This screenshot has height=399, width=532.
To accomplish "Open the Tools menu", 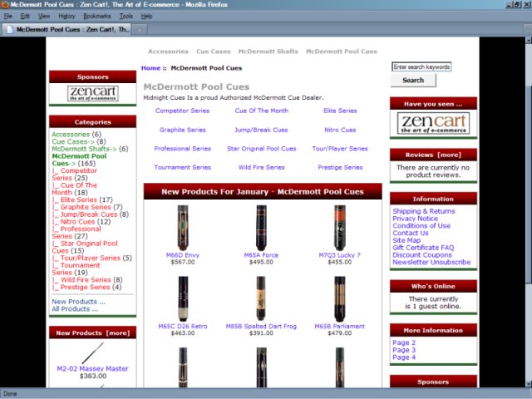I will click(126, 16).
